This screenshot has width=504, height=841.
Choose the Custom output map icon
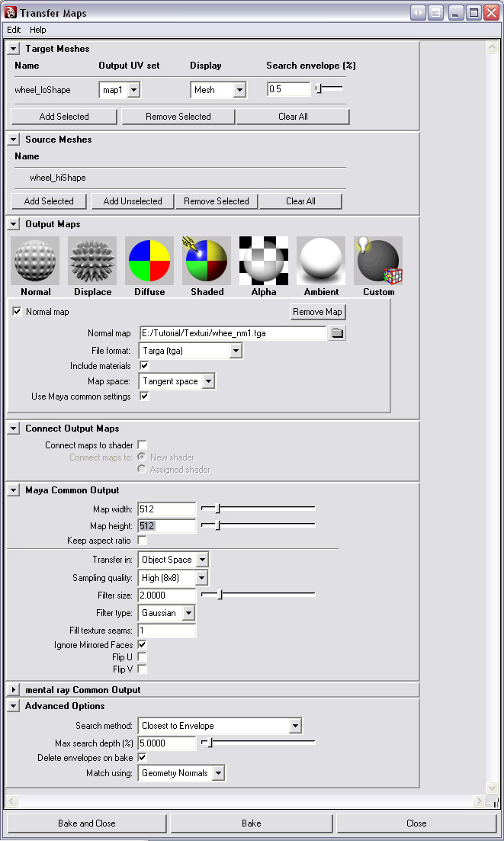click(x=378, y=261)
